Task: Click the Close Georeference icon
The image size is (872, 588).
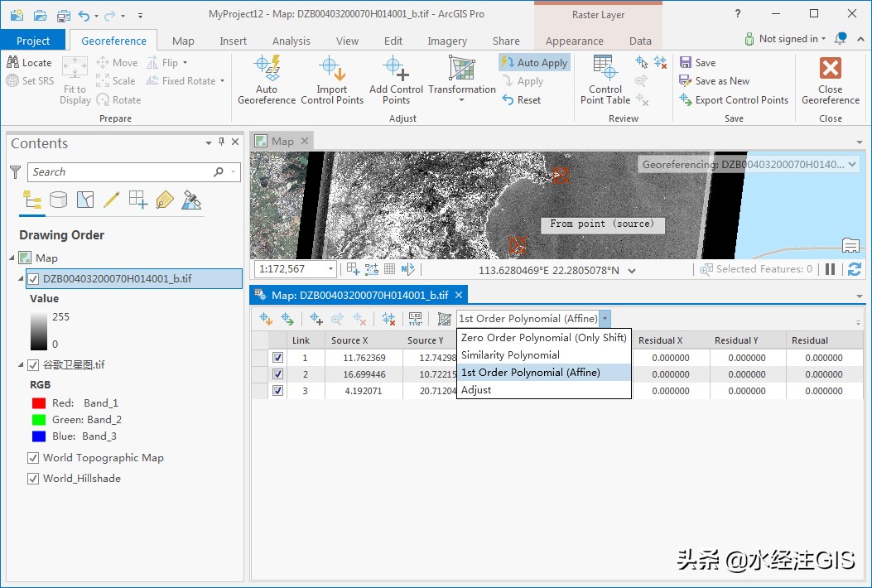Action: pyautogui.click(x=831, y=69)
